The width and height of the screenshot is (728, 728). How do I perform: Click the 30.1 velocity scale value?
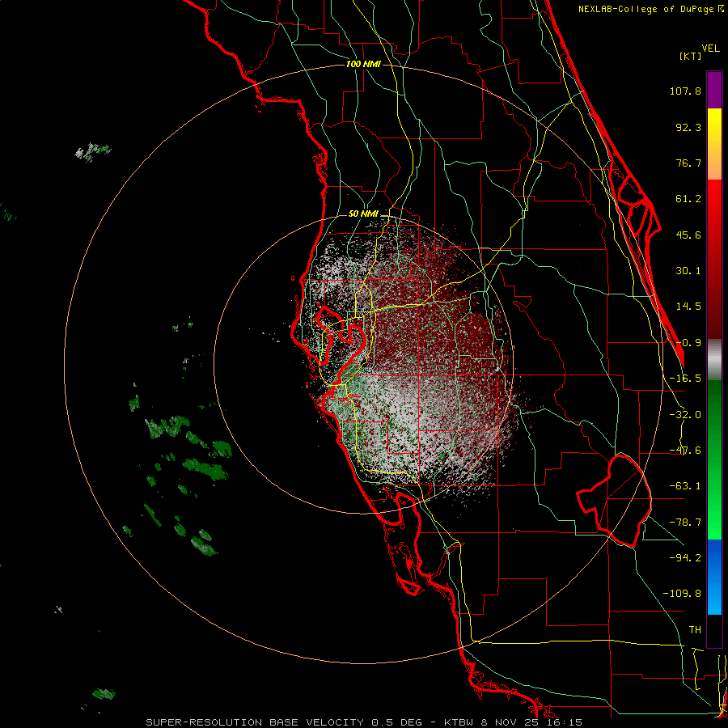[688, 271]
